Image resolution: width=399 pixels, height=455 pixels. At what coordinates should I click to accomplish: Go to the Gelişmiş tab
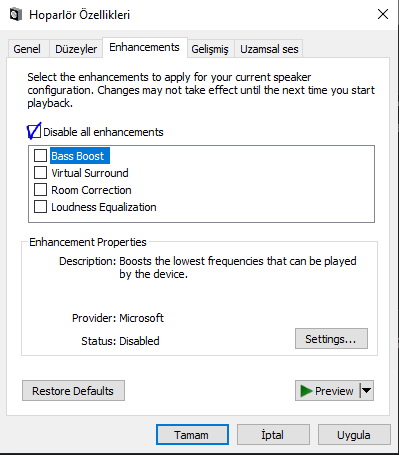[210, 49]
